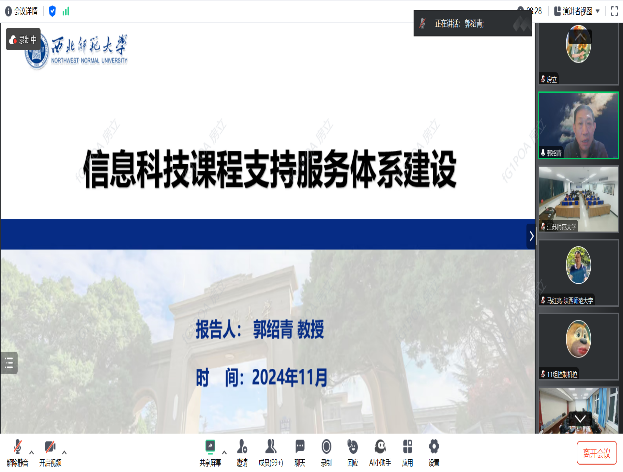
Task: Open the AI assistant icon
Action: [x=380, y=447]
